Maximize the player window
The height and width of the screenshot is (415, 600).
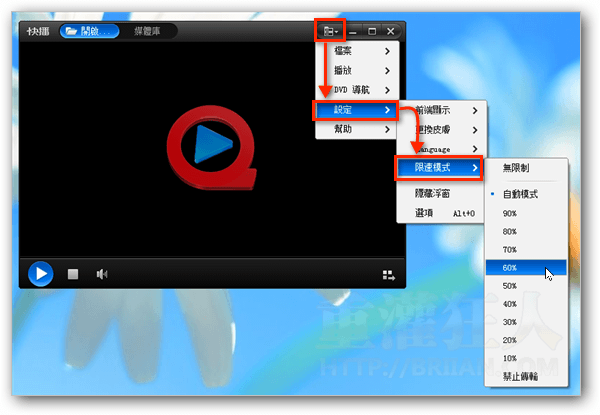[x=372, y=32]
